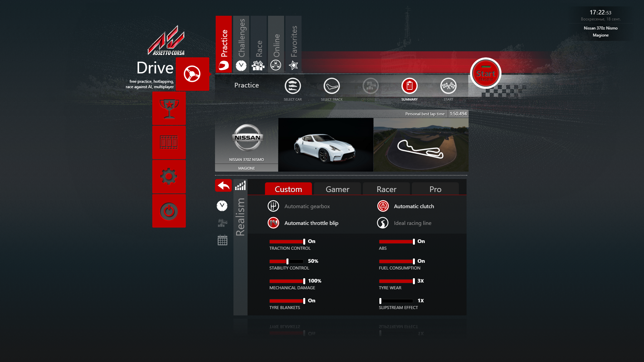The height and width of the screenshot is (362, 644).
Task: Adjust the Traction Control slider
Action: click(287, 242)
